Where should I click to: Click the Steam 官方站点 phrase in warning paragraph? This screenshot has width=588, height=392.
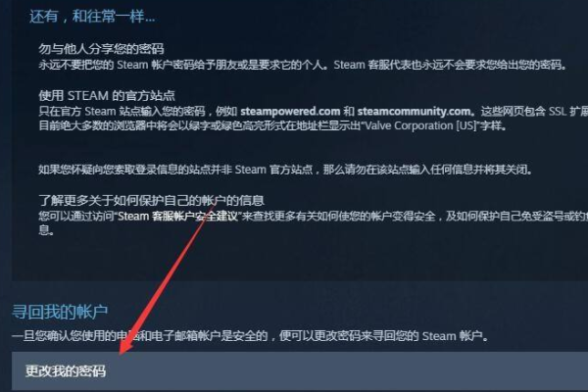coord(273,170)
